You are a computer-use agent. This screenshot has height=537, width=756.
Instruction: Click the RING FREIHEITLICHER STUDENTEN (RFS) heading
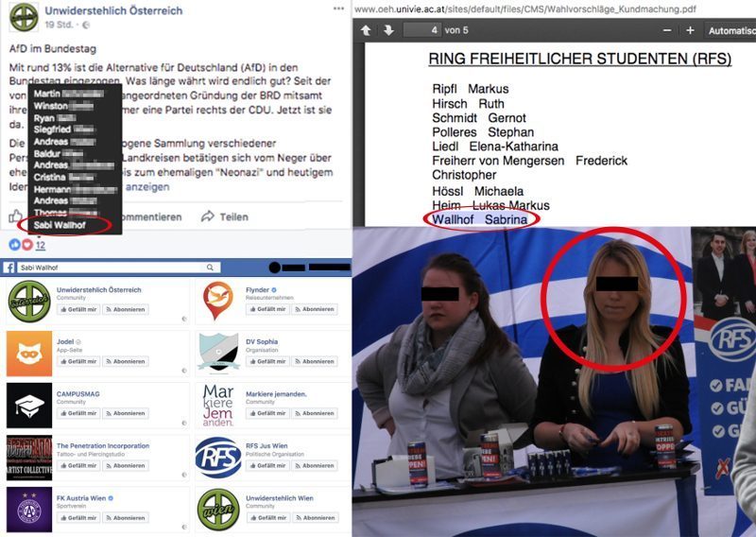click(579, 59)
